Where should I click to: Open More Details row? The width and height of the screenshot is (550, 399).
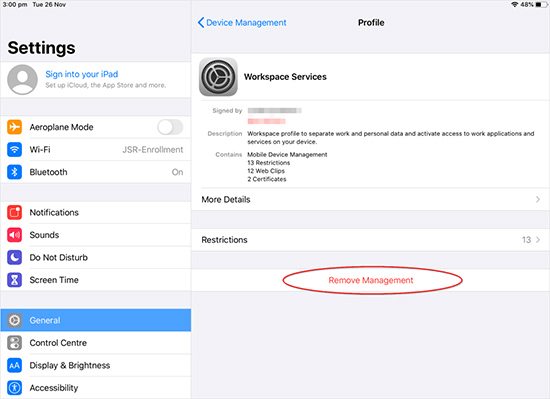(370, 200)
